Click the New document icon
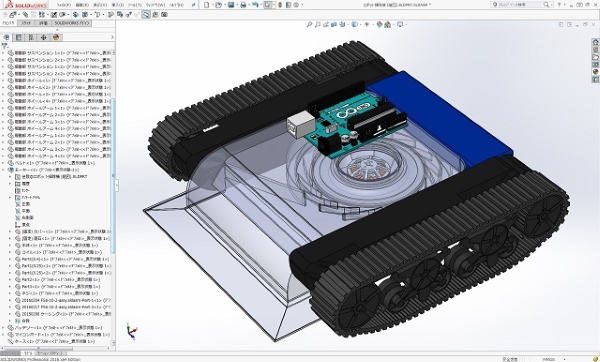This screenshot has width=600, height=362. click(x=207, y=5)
